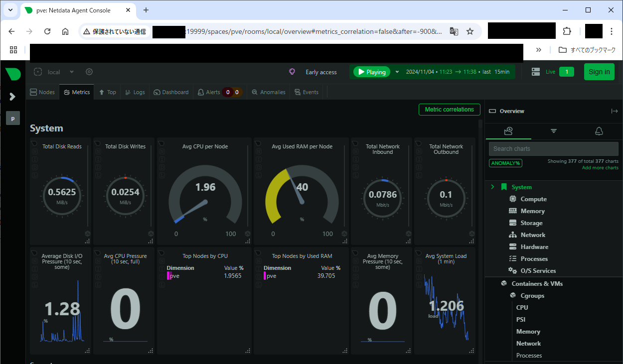The image size is (623, 364).
Task: Click the Early access lightbulb icon
Action: pos(293,72)
